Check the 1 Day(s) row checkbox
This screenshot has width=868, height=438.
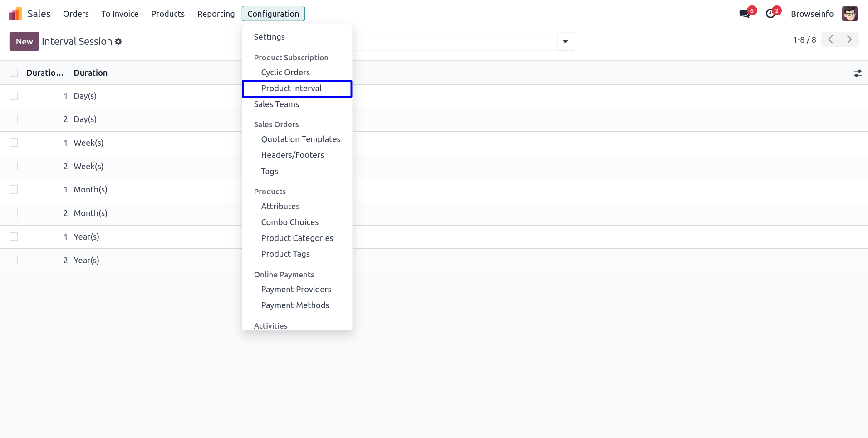click(14, 96)
